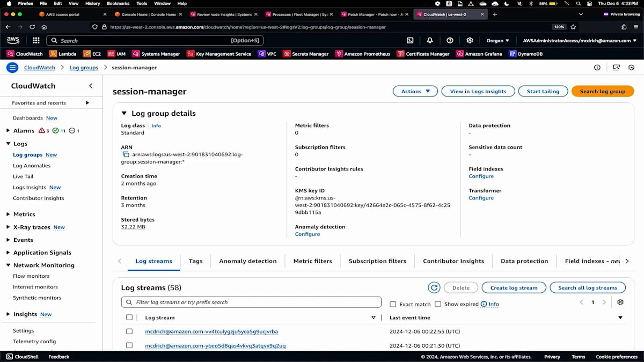Image resolution: width=644 pixels, height=362 pixels.
Task: Go to next log streams page
Action: [604, 302]
